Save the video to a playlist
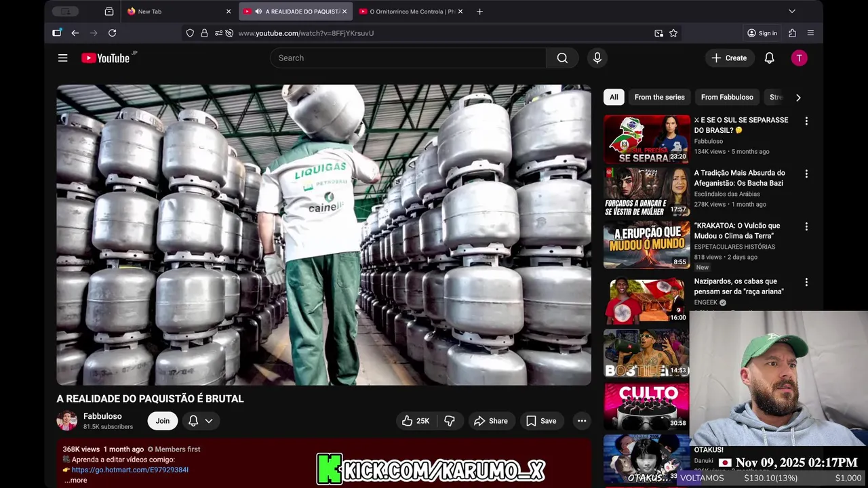 (541, 421)
